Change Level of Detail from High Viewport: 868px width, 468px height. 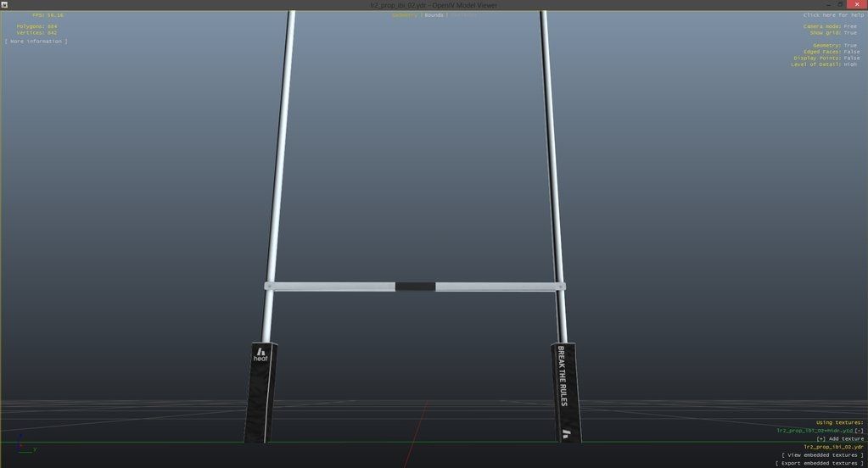[824, 64]
